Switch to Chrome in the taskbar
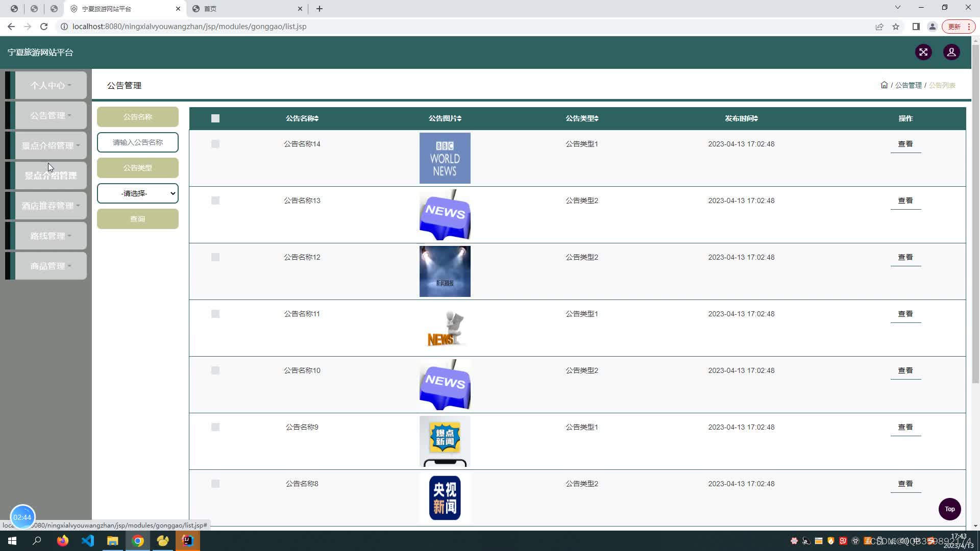 (138, 541)
